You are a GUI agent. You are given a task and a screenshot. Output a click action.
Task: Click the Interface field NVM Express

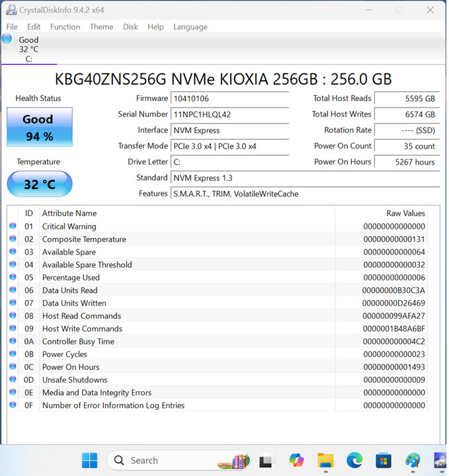click(229, 130)
